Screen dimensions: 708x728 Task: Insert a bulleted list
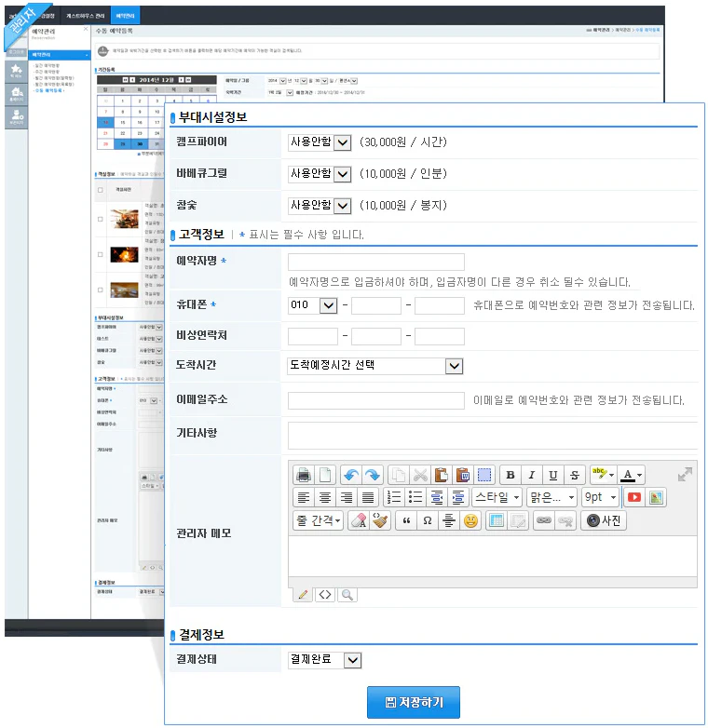[415, 498]
